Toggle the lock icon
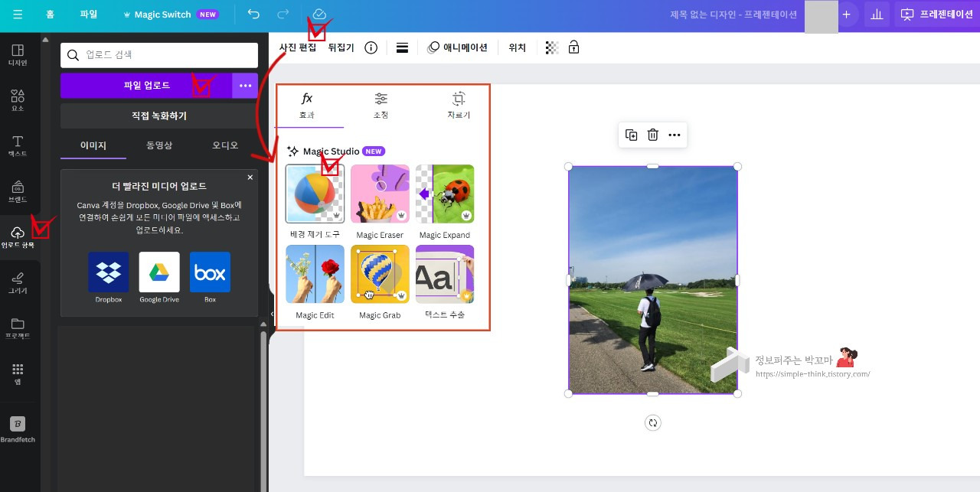 573,47
